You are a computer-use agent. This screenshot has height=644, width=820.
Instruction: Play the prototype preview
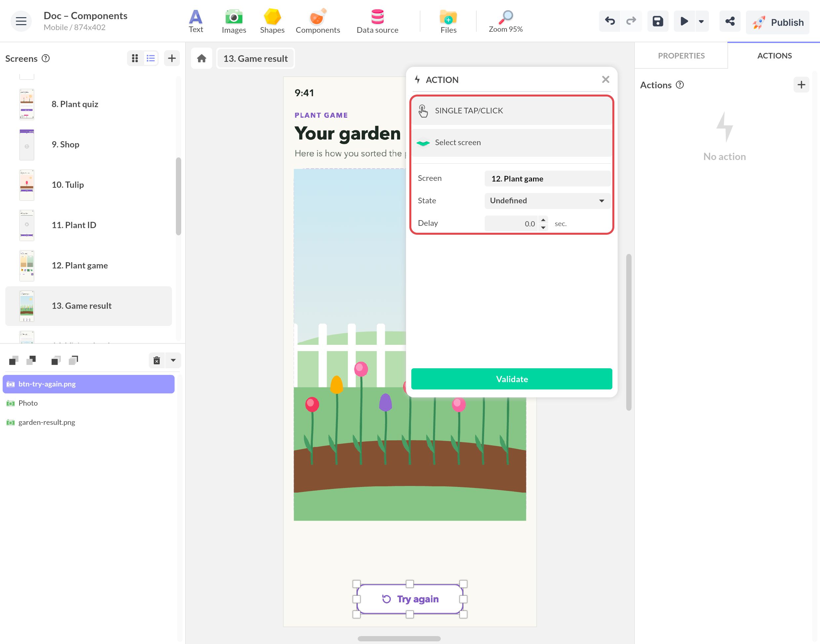[x=684, y=21]
